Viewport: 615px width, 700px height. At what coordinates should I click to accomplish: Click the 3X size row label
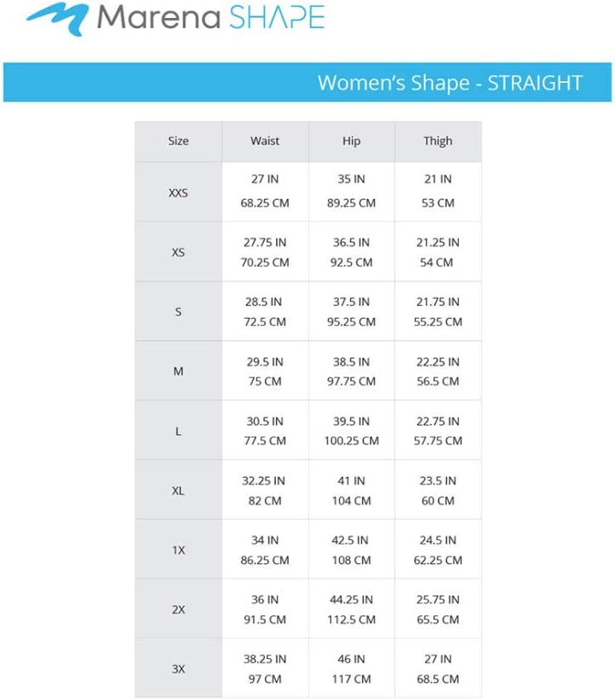pyautogui.click(x=179, y=669)
